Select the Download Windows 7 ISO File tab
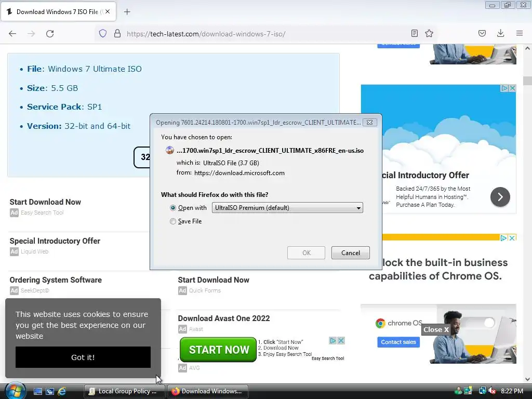Image resolution: width=532 pixels, height=399 pixels. tap(58, 11)
